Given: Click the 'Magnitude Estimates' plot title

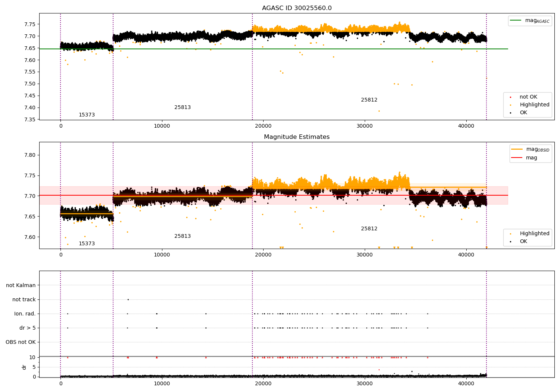Looking at the screenshot, I should coord(297,137).
